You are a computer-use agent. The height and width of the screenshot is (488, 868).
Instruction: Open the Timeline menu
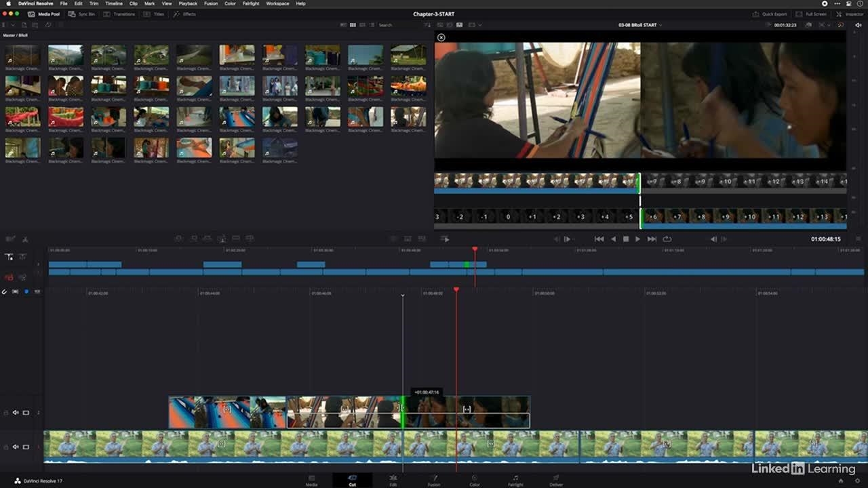pos(114,3)
